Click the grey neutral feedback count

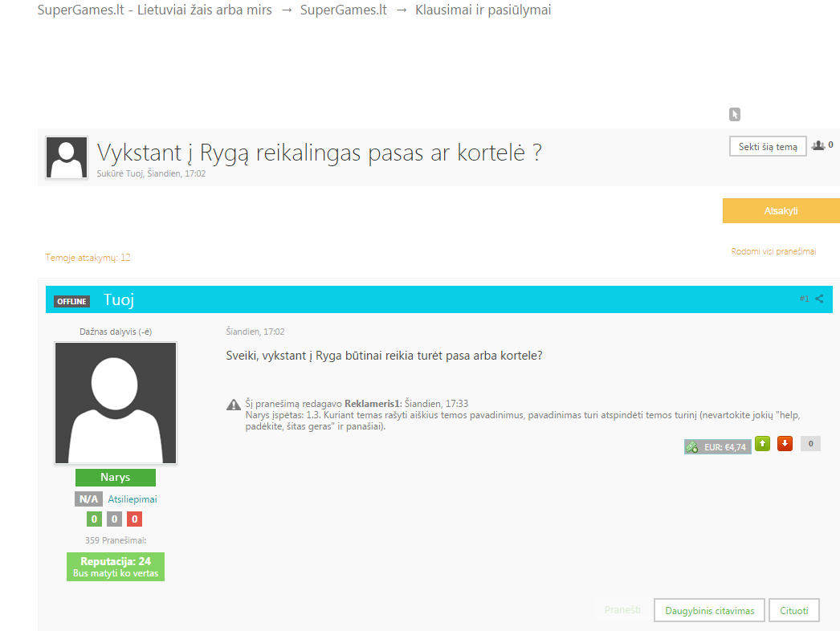coord(114,519)
